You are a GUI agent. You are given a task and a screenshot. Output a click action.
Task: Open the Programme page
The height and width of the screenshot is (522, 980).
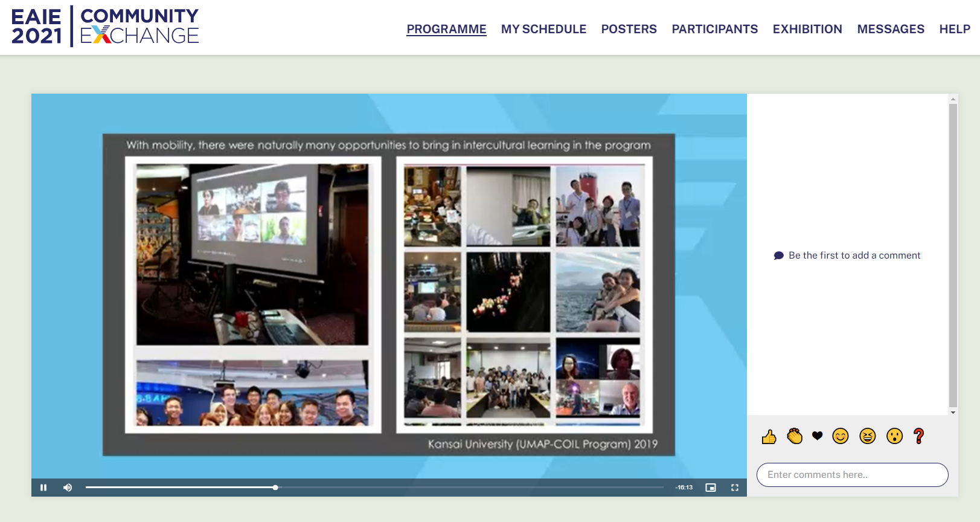coord(446,29)
